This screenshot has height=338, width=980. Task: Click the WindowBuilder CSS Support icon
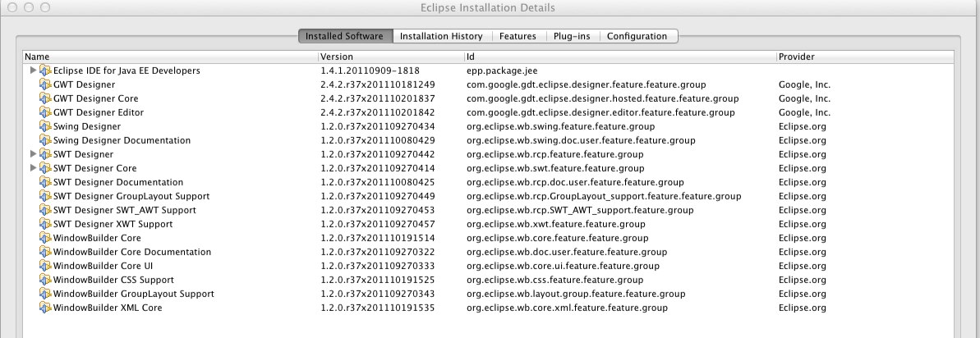pos(45,280)
